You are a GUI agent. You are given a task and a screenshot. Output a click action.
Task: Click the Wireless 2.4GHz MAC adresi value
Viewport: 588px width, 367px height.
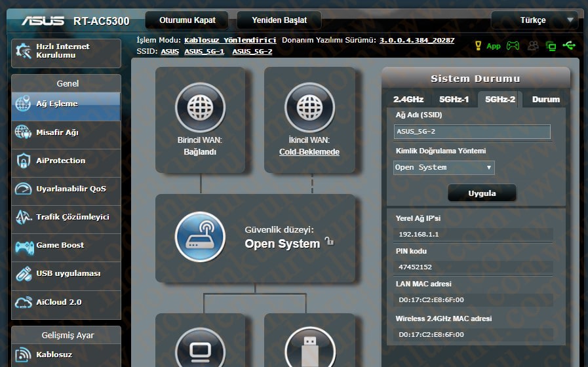coord(431,334)
